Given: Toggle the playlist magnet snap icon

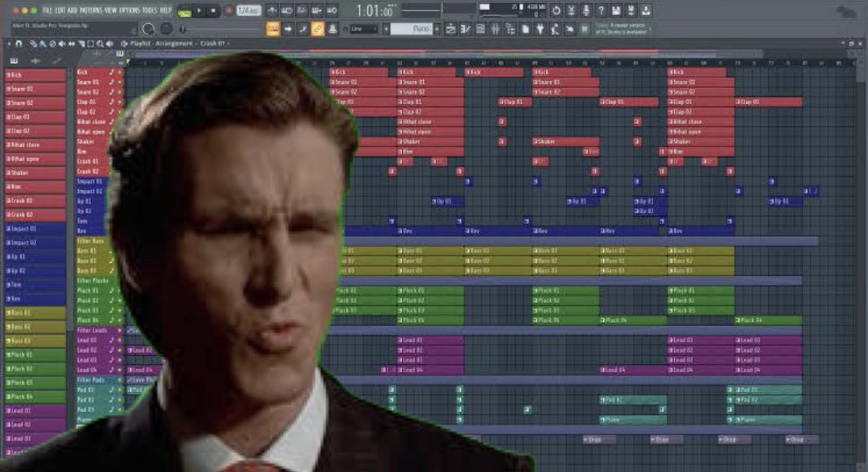Looking at the screenshot, I should pyautogui.click(x=18, y=43).
